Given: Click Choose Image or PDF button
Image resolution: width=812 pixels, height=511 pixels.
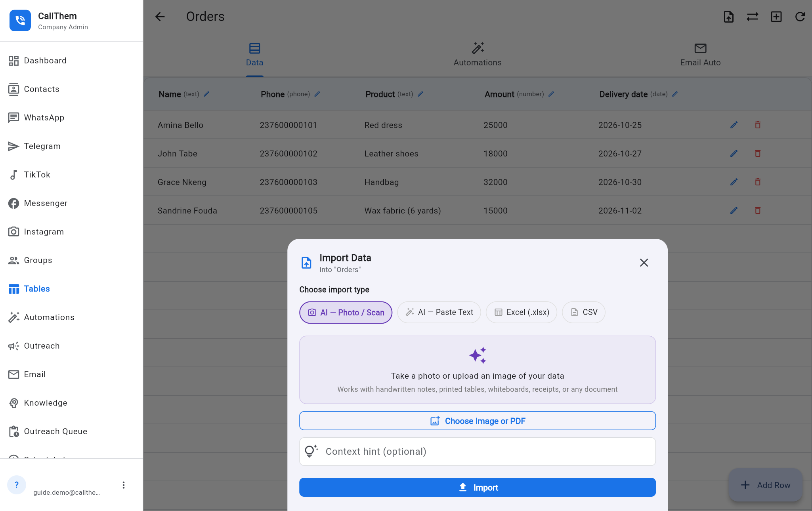Looking at the screenshot, I should pos(477,421).
